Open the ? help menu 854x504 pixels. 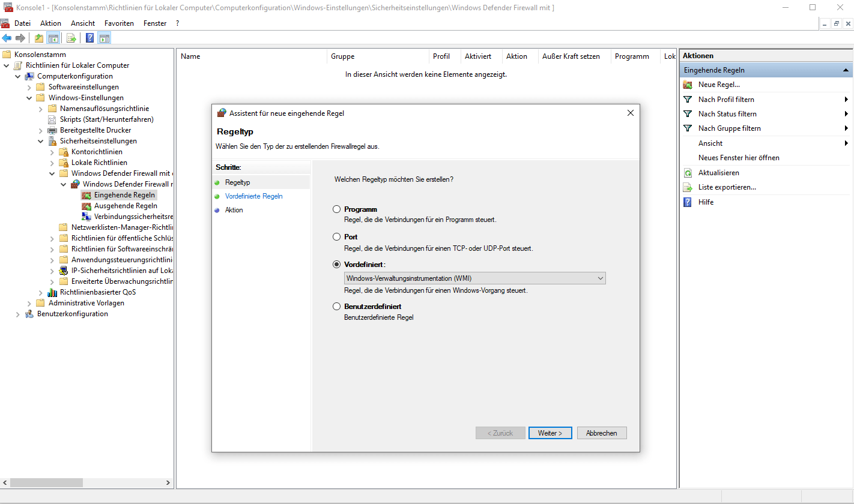(x=177, y=23)
